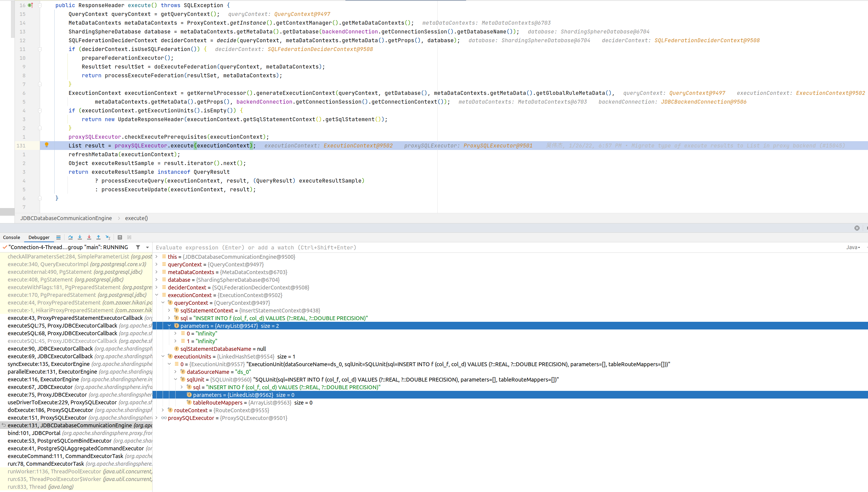Collapse the execute method with its fold arrow
868x492 pixels.
[x=40, y=5]
